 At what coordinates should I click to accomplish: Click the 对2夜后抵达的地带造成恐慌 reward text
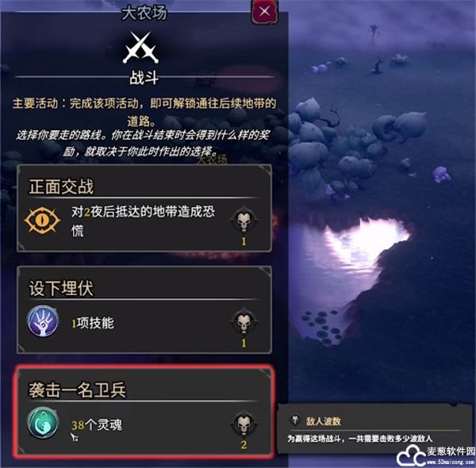143,221
